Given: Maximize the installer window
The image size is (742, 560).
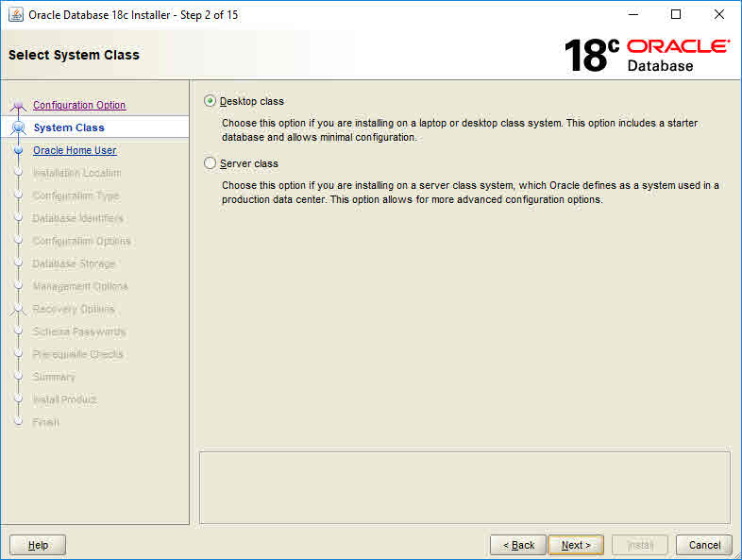Looking at the screenshot, I should click(x=676, y=14).
